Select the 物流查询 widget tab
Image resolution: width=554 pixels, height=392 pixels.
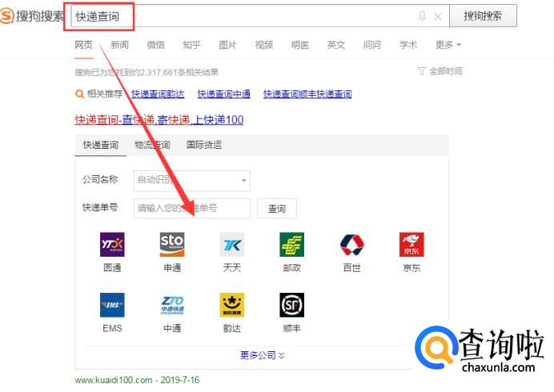point(152,145)
